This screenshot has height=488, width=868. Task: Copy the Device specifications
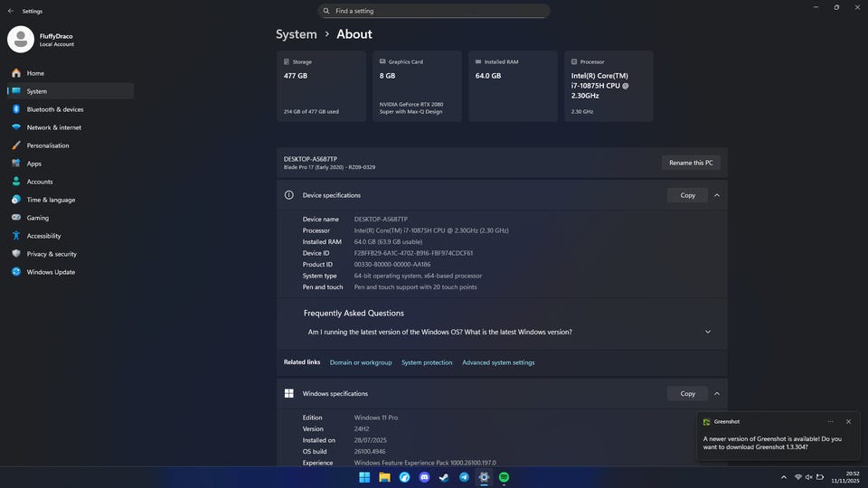(x=687, y=195)
